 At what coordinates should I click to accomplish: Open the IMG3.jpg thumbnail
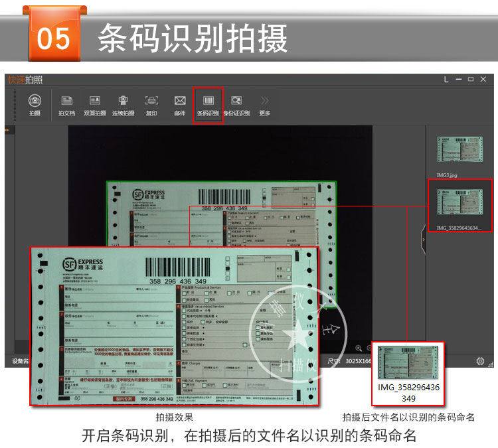[460, 149]
